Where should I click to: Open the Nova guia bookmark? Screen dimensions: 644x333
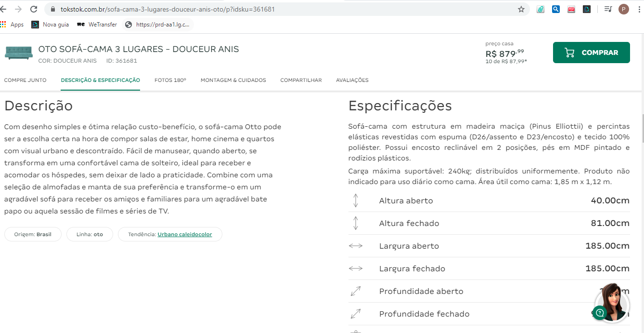(x=50, y=25)
